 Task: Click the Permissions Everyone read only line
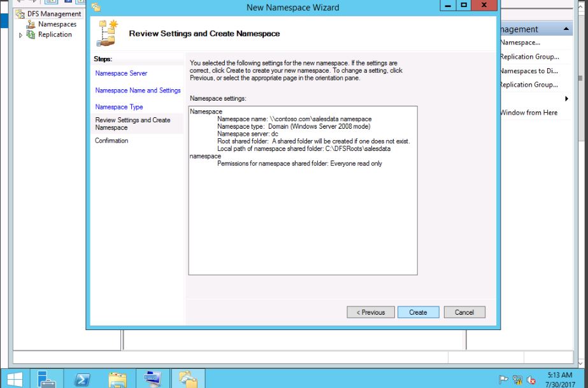pyautogui.click(x=299, y=164)
